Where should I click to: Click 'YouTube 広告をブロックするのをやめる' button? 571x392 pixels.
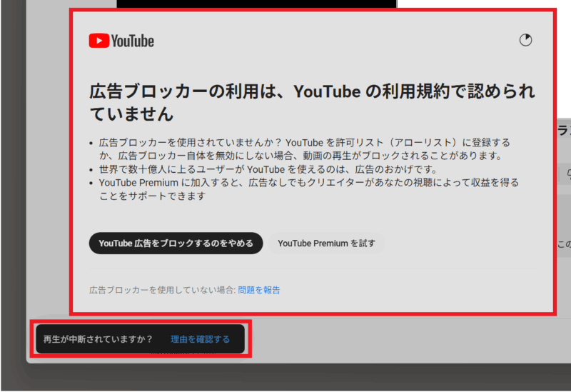176,243
